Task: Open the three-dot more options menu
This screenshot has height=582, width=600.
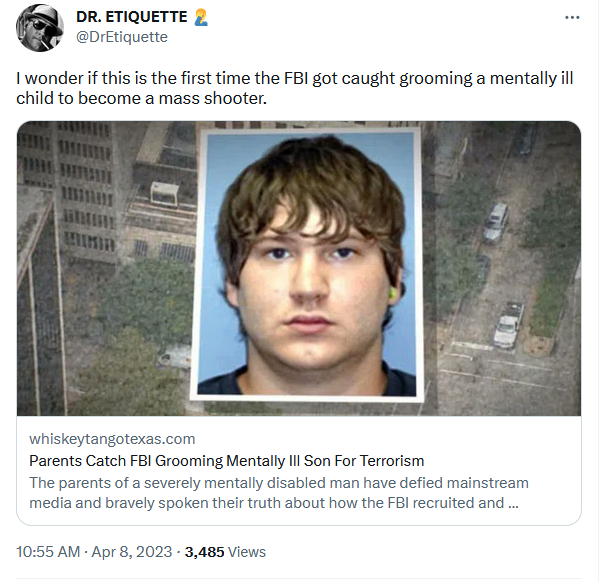Action: click(x=572, y=18)
